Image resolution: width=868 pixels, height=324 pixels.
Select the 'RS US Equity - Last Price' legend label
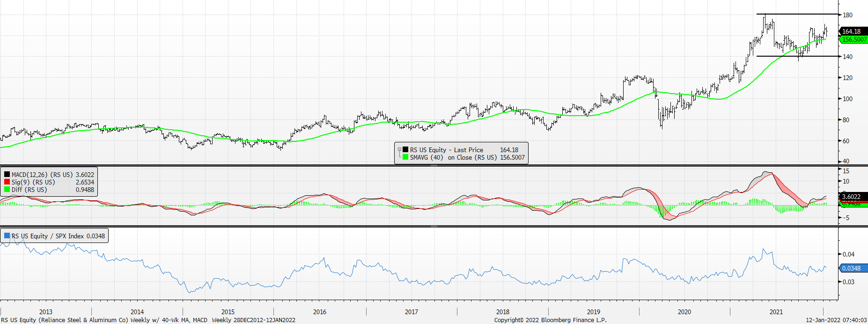click(447, 150)
